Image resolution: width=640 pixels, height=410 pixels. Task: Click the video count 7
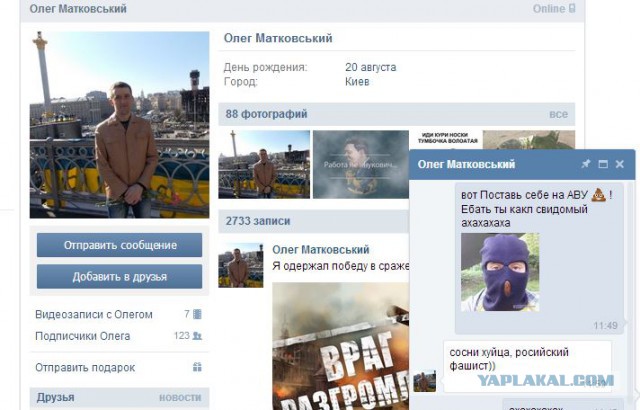187,314
